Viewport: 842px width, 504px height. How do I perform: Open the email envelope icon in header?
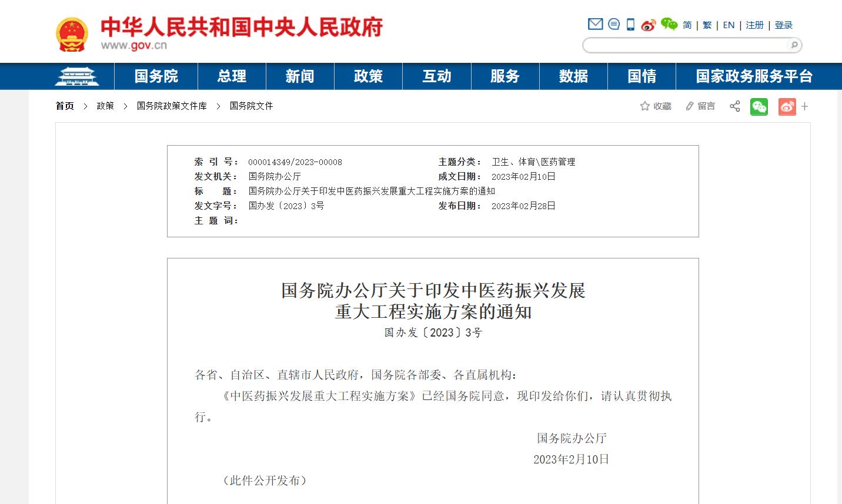click(595, 24)
